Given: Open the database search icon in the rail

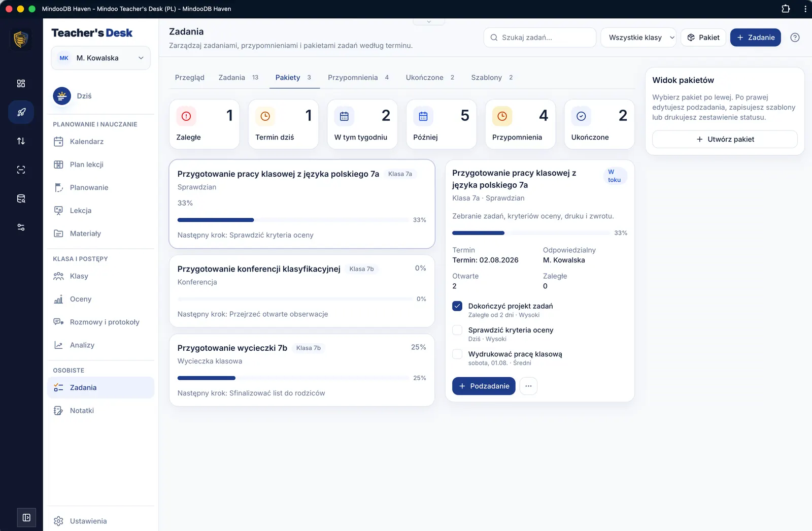Looking at the screenshot, I should [x=21, y=198].
